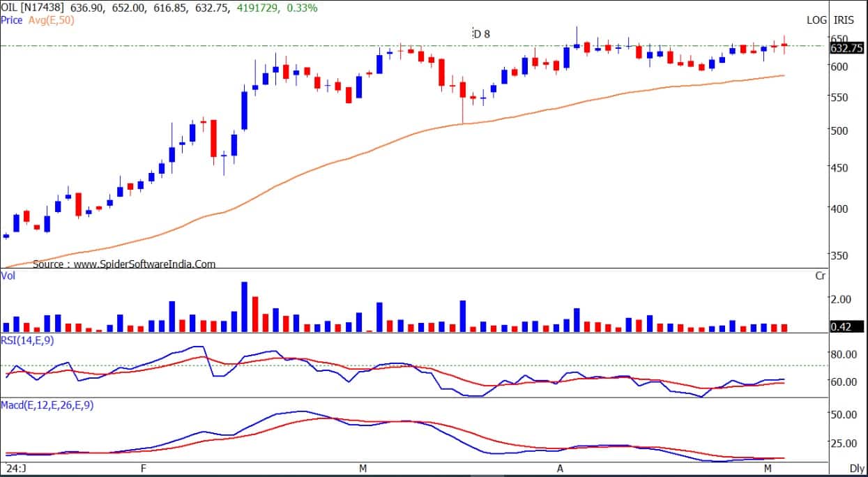This screenshot has width=868, height=477.
Task: Click the 632.75 current price tag
Action: [846, 48]
